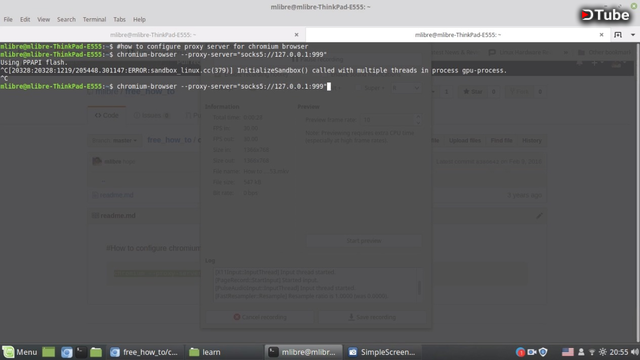The width and height of the screenshot is (640, 360).
Task: Open the Code tab on GitHub page
Action: pos(107,116)
